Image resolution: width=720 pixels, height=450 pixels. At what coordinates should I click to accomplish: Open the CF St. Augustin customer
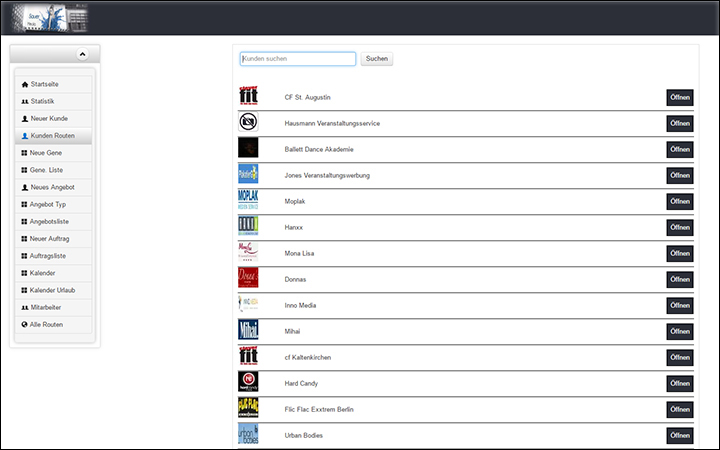tap(679, 97)
